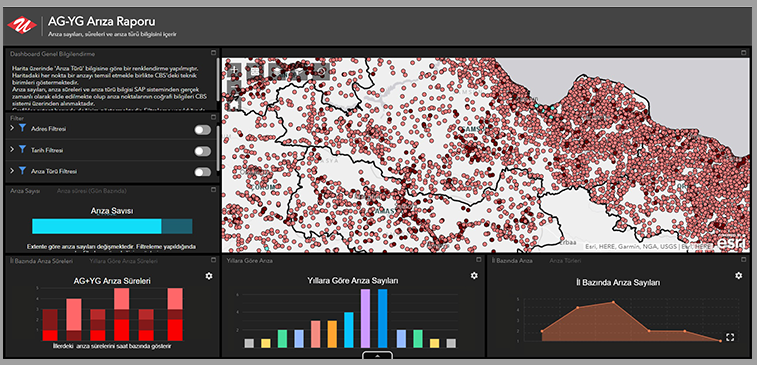Screen dimensions: 757x365
Task: Click the AG+YG Arıza Süreleri chart title
Action: 112,281
